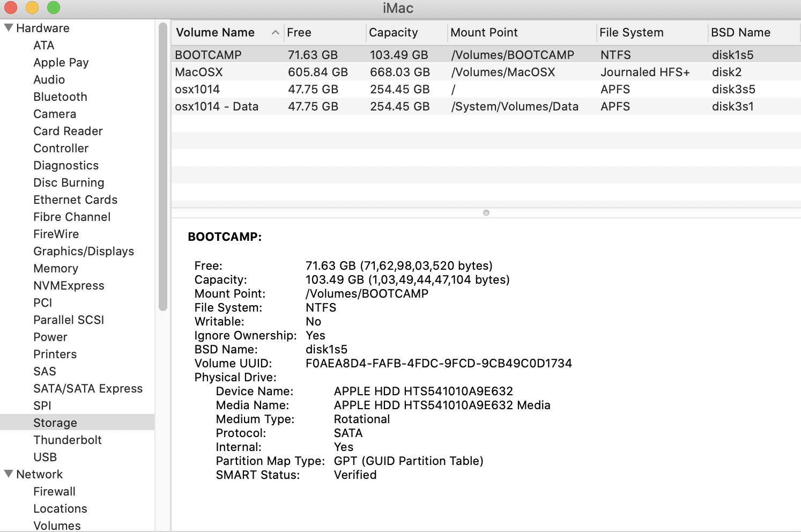
Task: Click the disk1s5 cell in the table
Action: [x=732, y=55]
